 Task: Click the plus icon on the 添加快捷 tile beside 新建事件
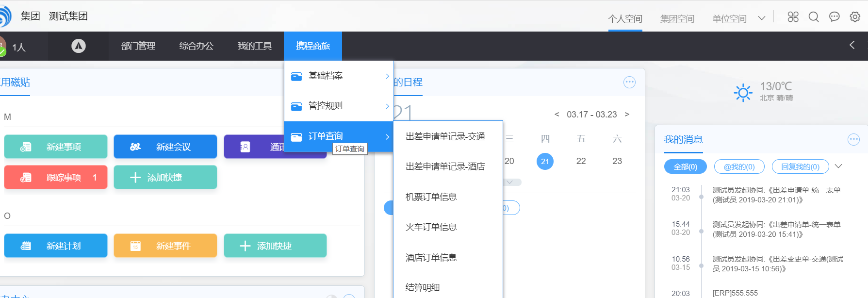click(x=245, y=246)
